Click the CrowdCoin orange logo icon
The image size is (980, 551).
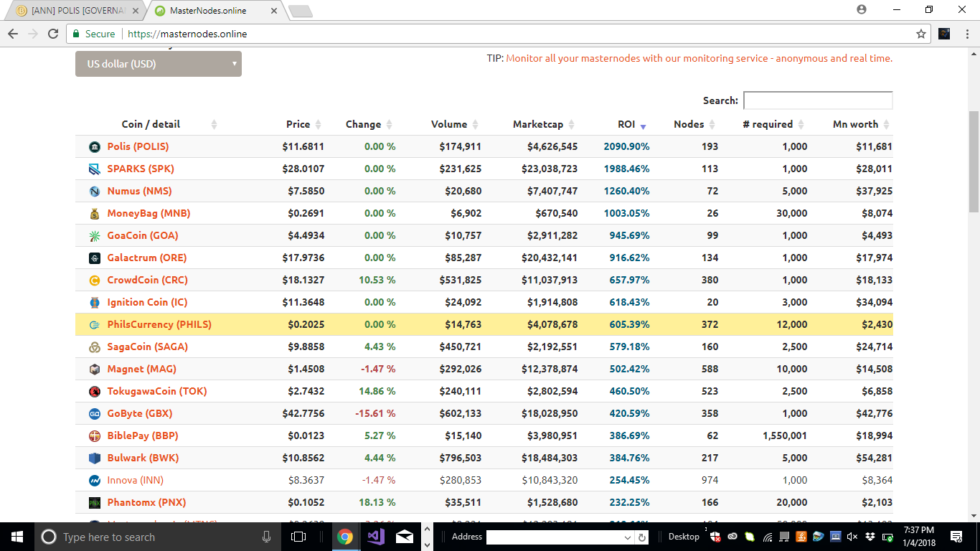click(x=94, y=281)
